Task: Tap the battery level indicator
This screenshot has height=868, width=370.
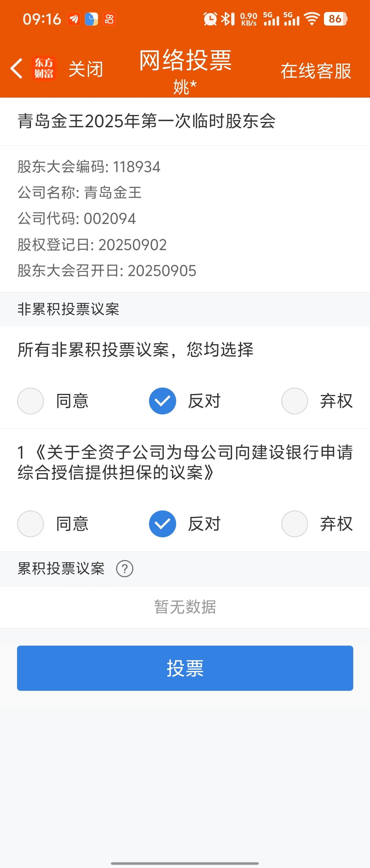Action: [x=335, y=19]
